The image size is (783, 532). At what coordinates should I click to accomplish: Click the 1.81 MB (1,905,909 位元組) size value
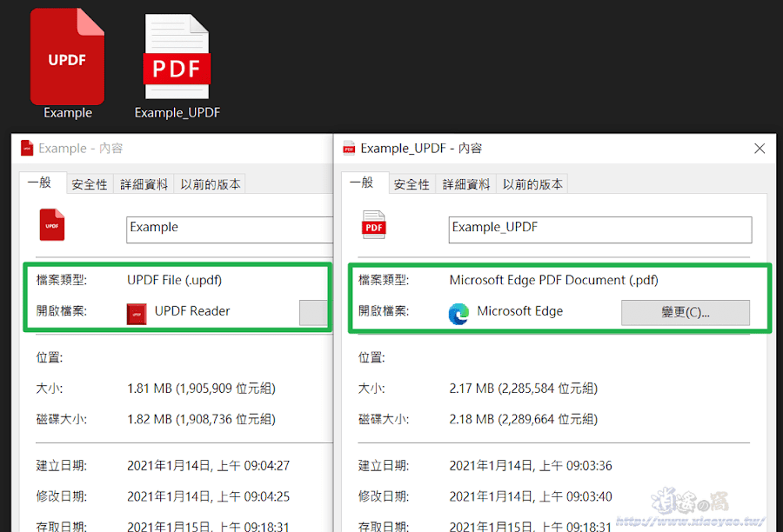click(201, 389)
